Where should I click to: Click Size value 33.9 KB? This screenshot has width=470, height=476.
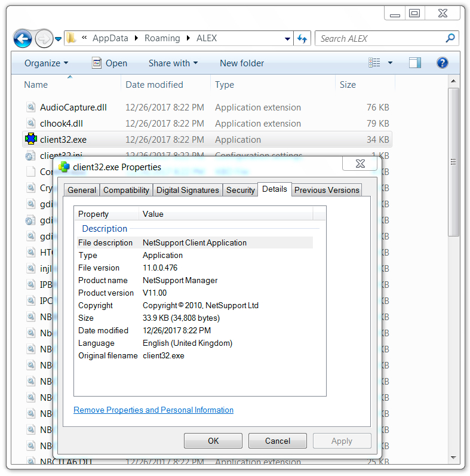click(181, 318)
